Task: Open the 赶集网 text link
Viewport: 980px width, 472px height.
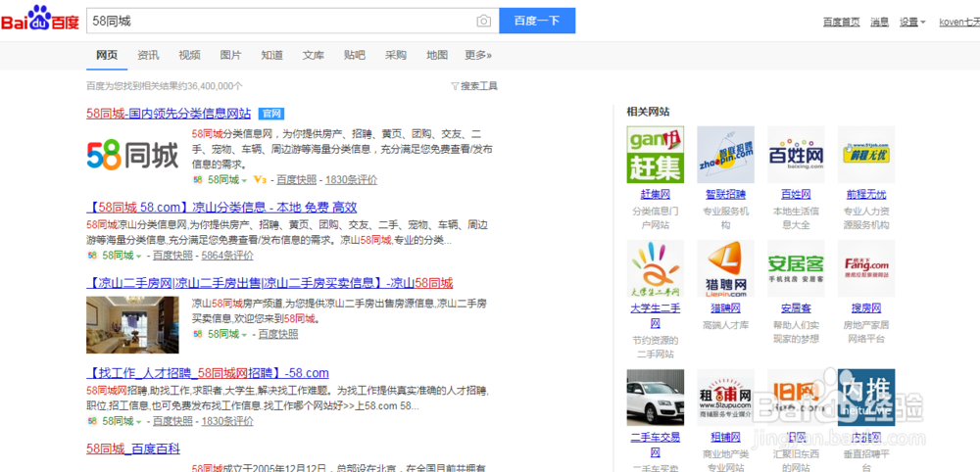Action: [x=655, y=194]
